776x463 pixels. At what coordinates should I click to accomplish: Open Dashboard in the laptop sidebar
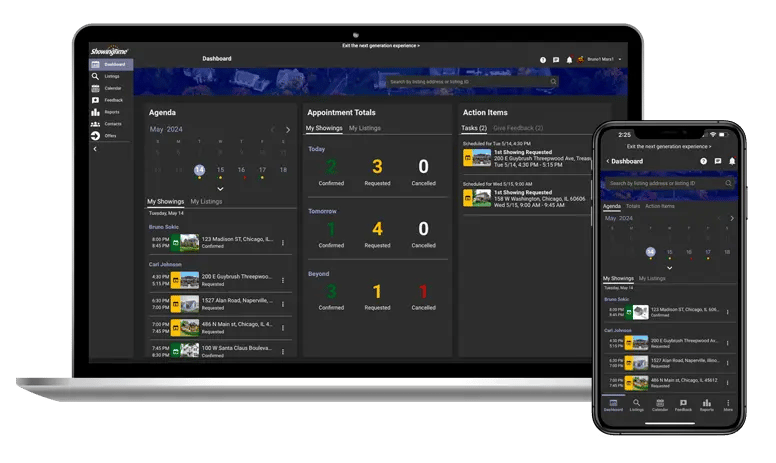(111, 64)
